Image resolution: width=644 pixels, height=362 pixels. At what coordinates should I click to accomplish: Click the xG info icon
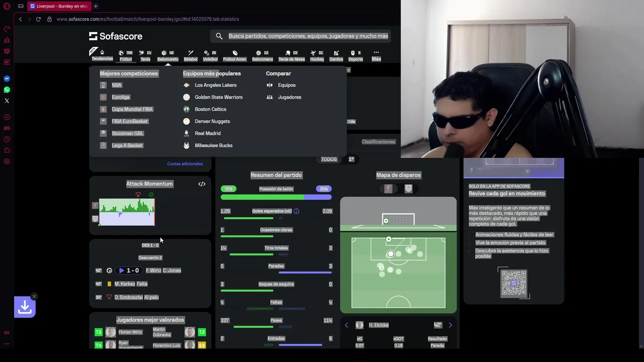296,211
